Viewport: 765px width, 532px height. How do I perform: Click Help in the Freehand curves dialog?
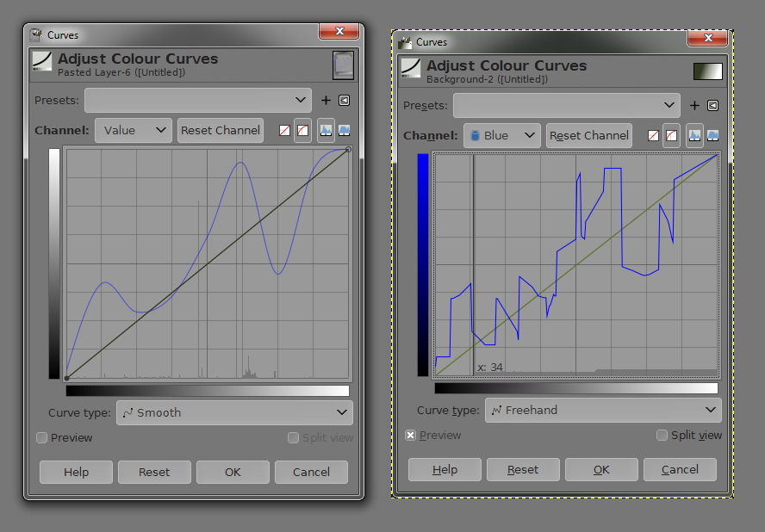click(x=445, y=469)
